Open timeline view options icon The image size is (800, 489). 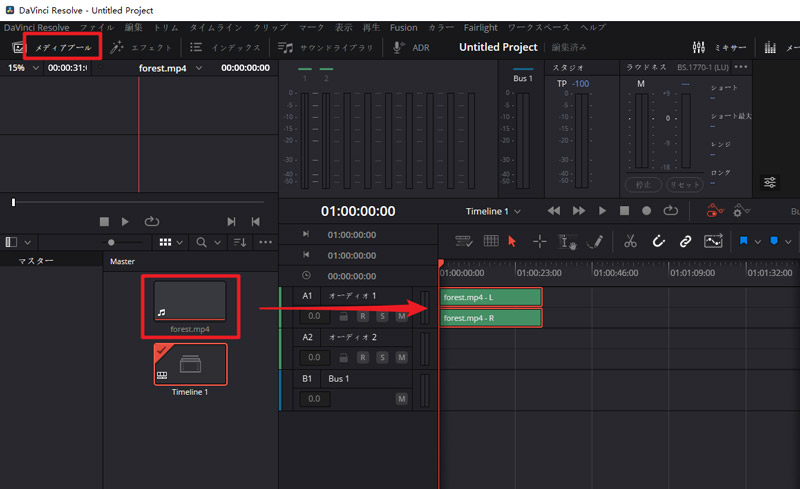(463, 241)
